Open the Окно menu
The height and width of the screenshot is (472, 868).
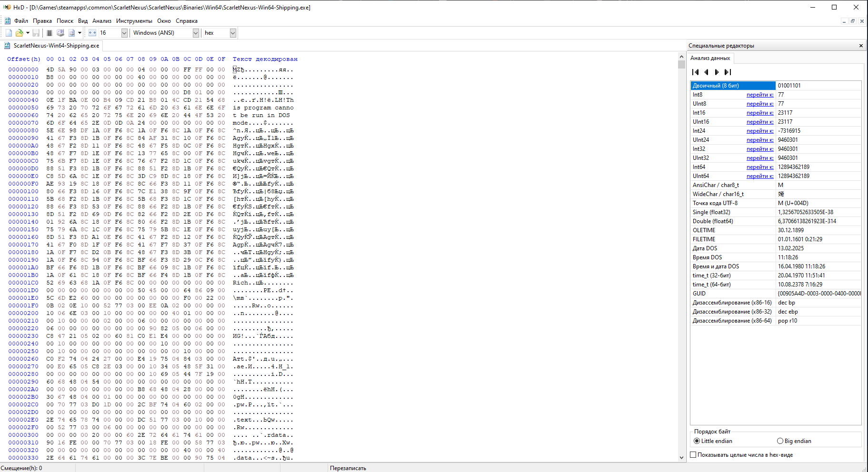(164, 21)
